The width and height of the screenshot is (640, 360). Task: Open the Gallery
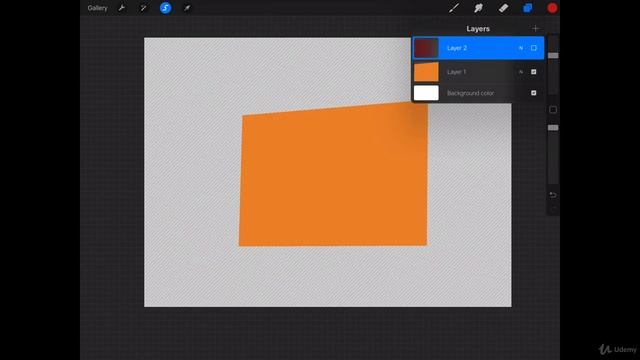[x=97, y=8]
